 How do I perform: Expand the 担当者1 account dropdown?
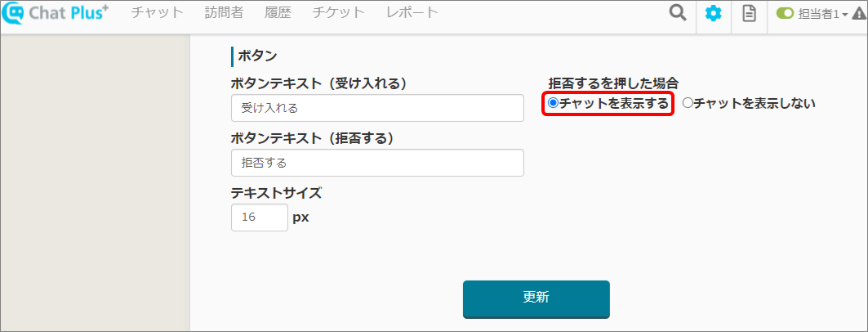tap(822, 14)
